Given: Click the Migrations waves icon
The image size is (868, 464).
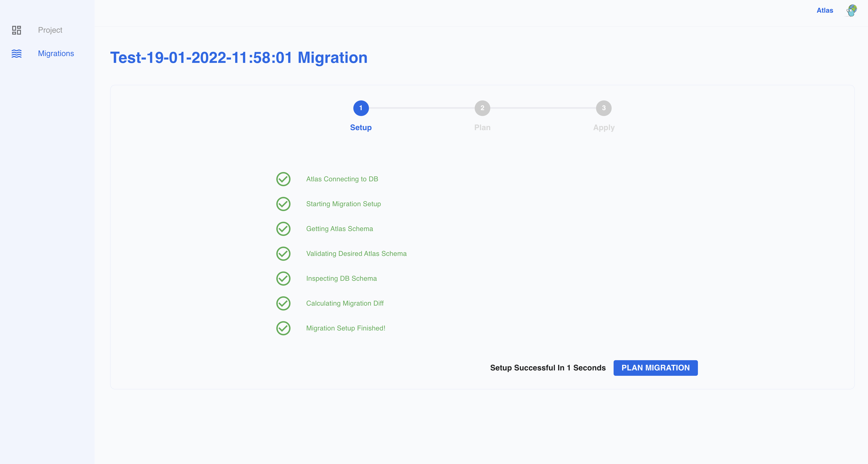Looking at the screenshot, I should click(17, 54).
